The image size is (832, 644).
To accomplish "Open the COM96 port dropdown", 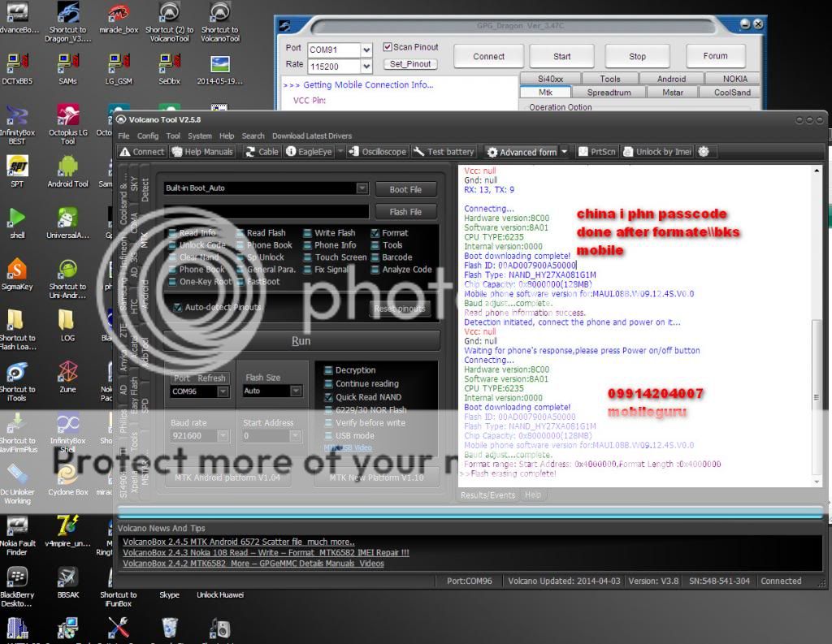I will 223,391.
